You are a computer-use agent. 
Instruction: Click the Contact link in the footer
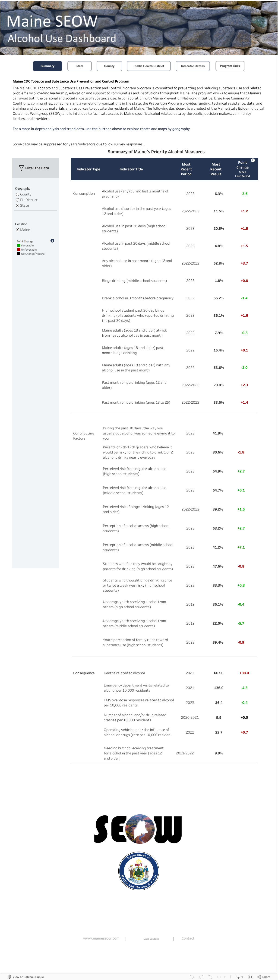188,938
